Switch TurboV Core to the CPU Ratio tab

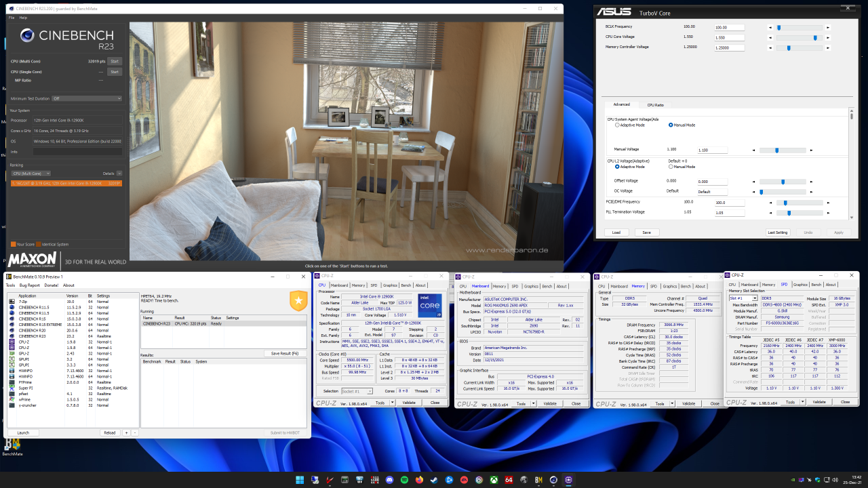click(655, 104)
